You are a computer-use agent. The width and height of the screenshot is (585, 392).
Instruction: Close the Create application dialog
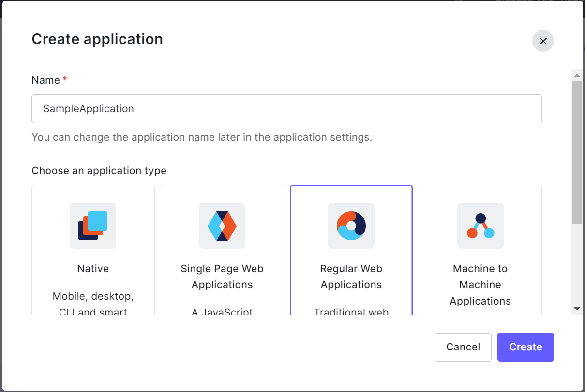(543, 41)
